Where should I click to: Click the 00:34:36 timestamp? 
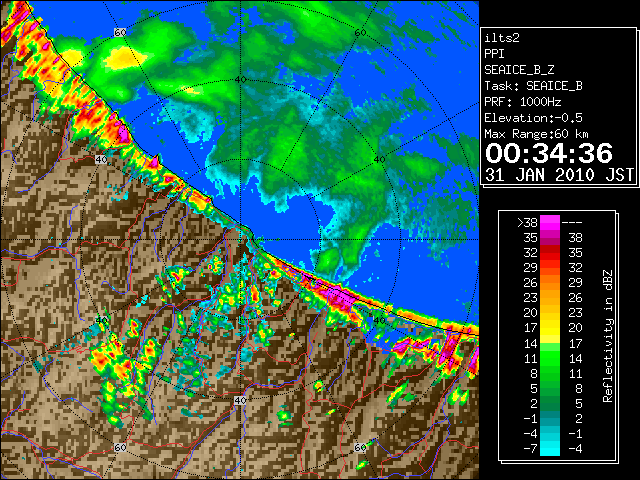(x=549, y=153)
